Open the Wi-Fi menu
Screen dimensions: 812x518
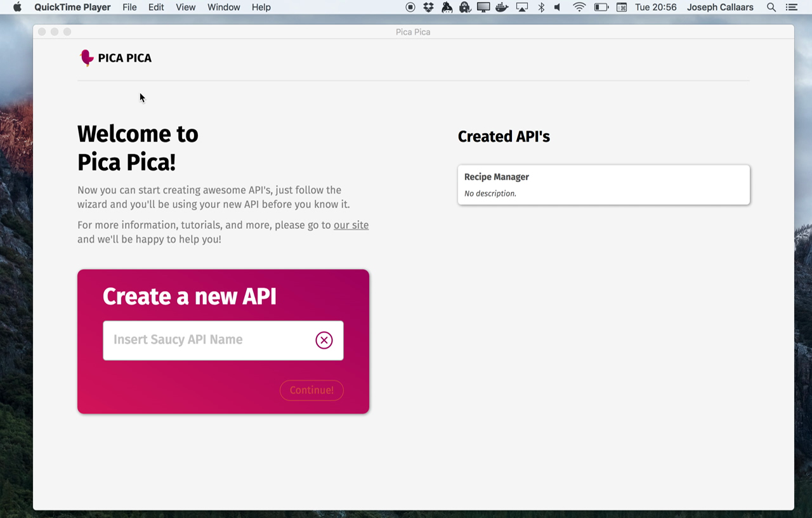click(x=579, y=8)
